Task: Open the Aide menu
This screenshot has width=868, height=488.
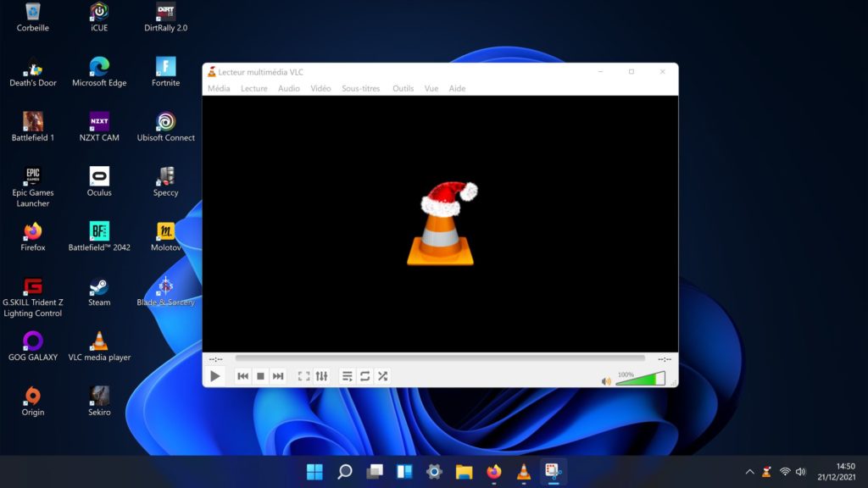Action: (x=457, y=88)
